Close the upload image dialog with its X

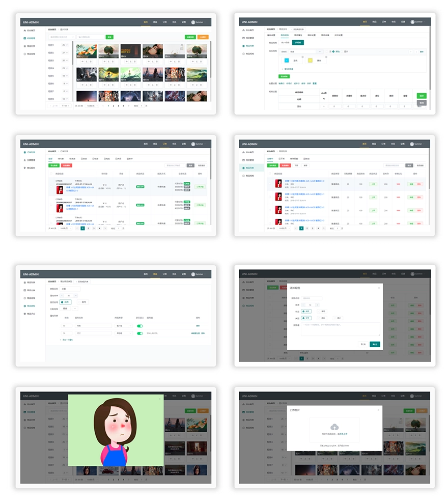pos(378,410)
